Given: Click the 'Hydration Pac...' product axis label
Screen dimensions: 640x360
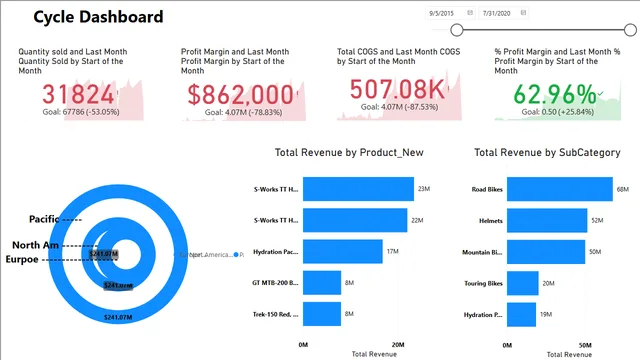Looking at the screenshot, I should pyautogui.click(x=276, y=252).
